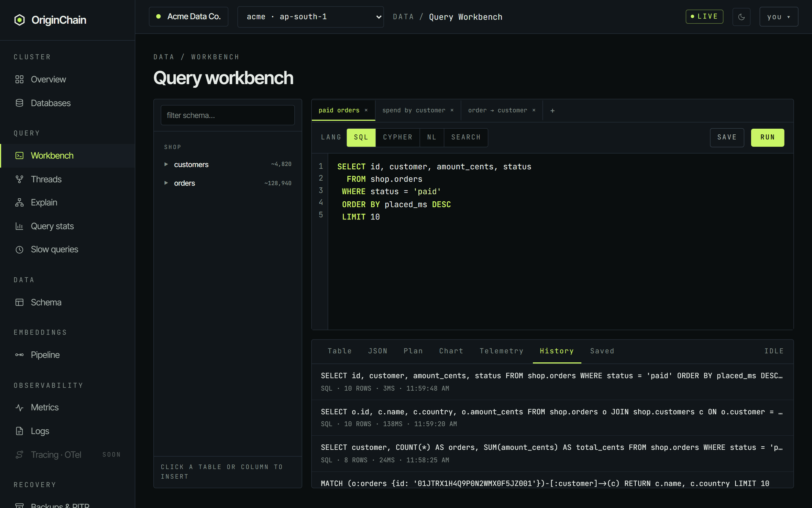Viewport: 812px width, 508px height.
Task: Switch to the order → customer tab
Action: point(497,110)
